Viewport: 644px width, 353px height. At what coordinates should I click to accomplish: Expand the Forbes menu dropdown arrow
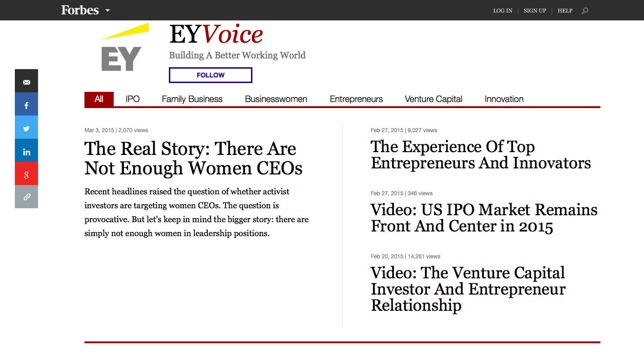pos(108,10)
